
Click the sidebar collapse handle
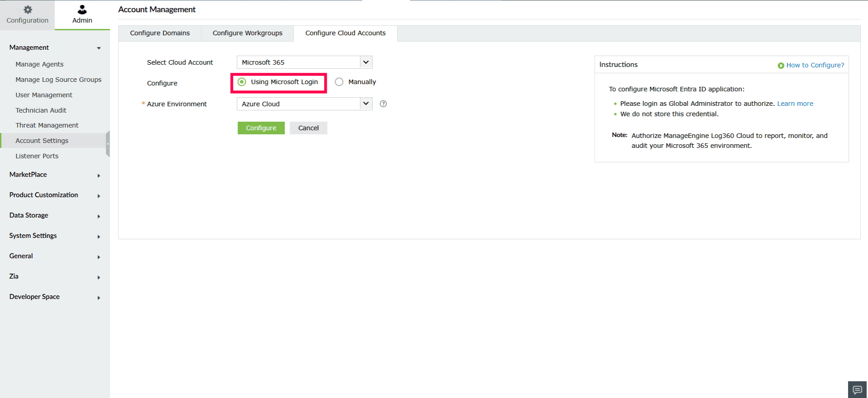[x=108, y=143]
